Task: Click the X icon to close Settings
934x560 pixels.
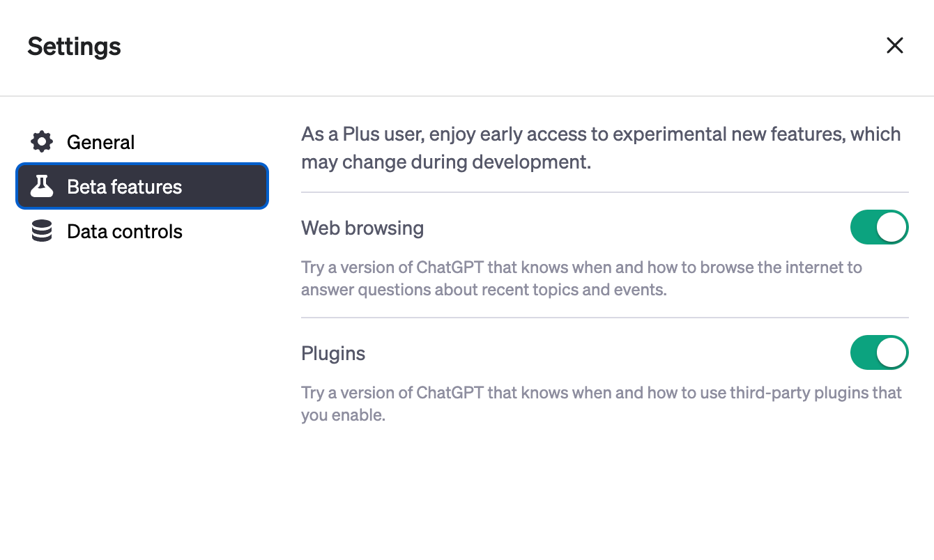Action: pos(895,45)
